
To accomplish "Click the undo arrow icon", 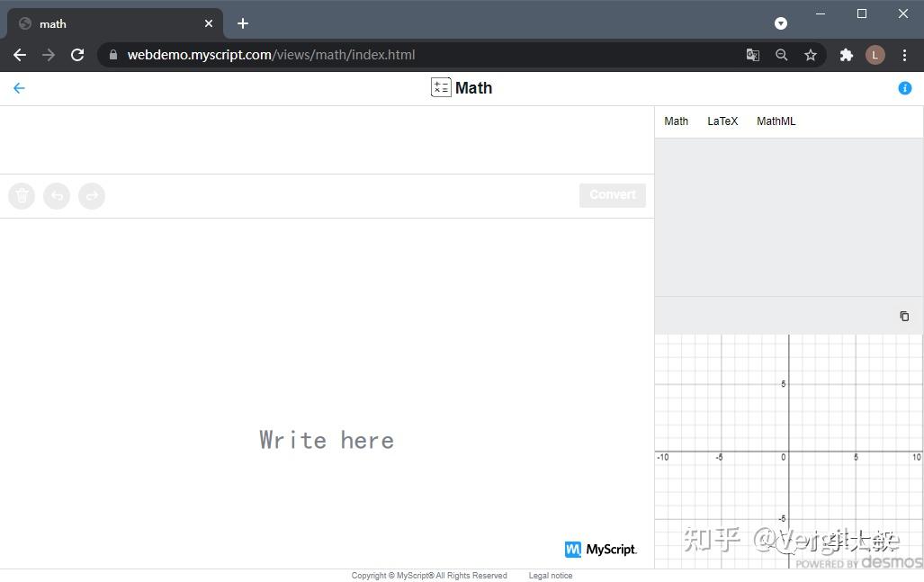I will click(56, 195).
